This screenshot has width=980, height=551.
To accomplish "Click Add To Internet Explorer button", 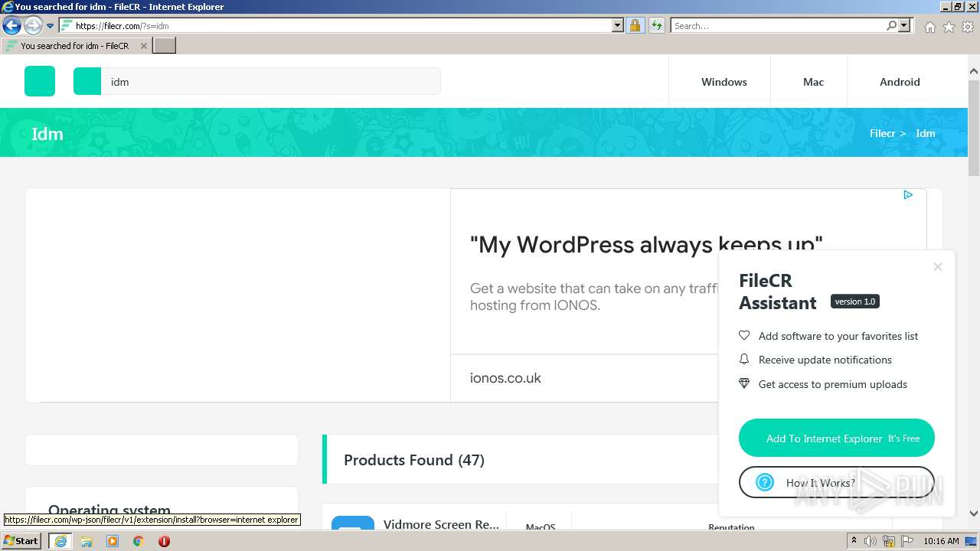I will click(x=837, y=439).
